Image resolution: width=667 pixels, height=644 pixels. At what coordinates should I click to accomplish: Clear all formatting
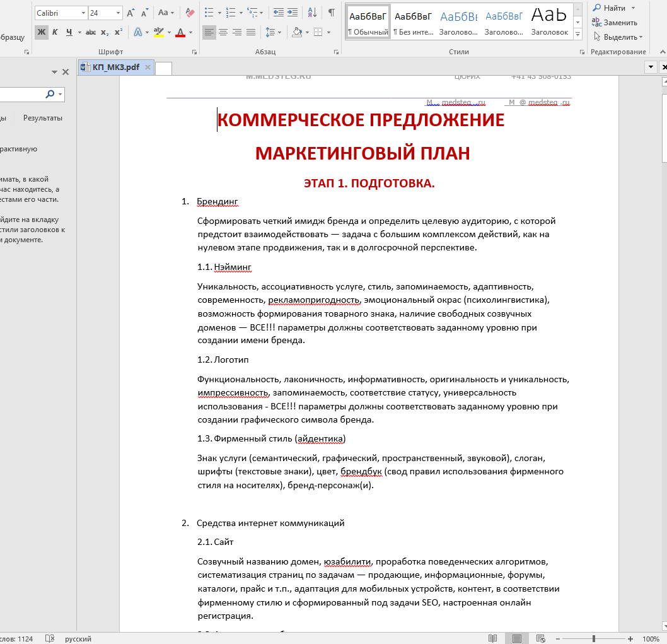190,13
